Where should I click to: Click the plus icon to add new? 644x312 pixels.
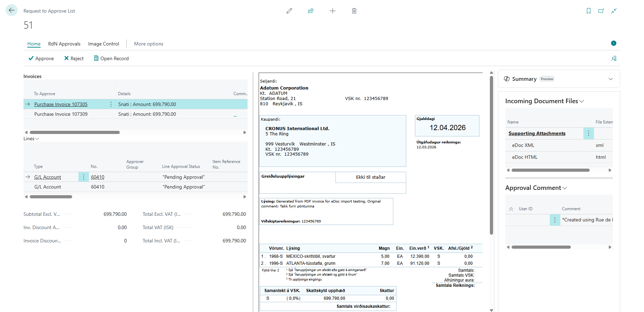[x=333, y=11]
